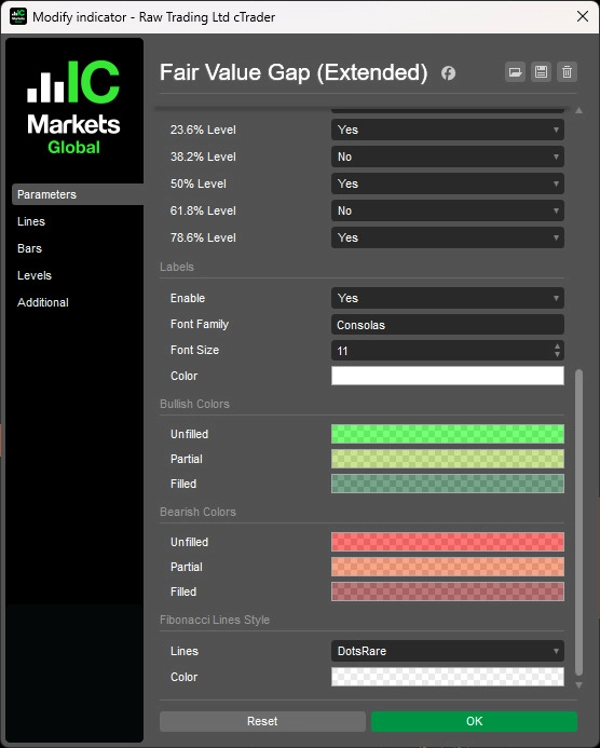Image resolution: width=600 pixels, height=748 pixels.
Task: Click the Font Family text field
Action: pos(447,325)
